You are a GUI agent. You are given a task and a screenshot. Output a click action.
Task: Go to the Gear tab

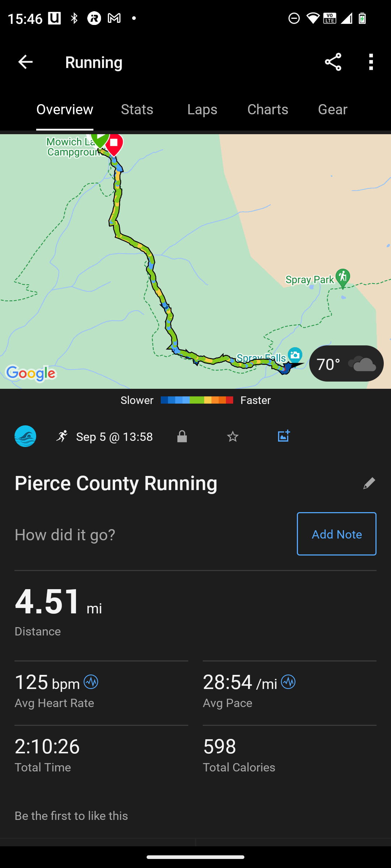[x=332, y=110]
